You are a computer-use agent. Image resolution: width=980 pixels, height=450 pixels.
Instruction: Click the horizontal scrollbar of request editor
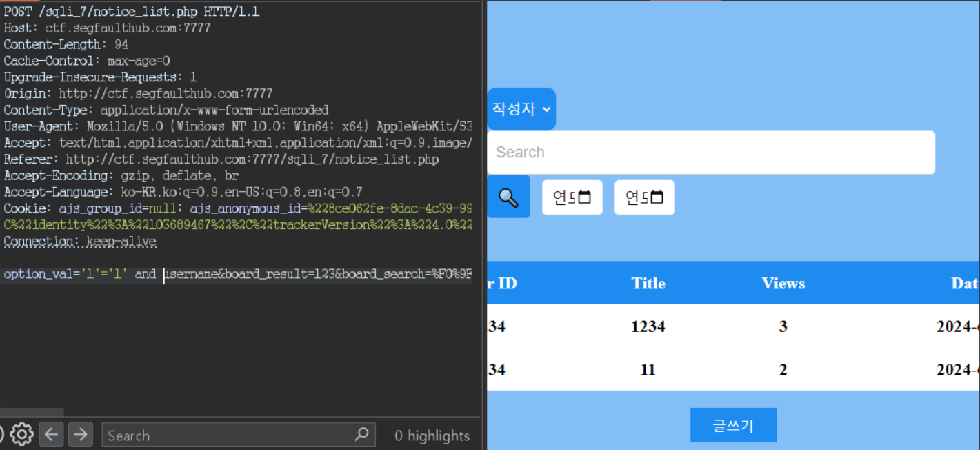click(32, 413)
